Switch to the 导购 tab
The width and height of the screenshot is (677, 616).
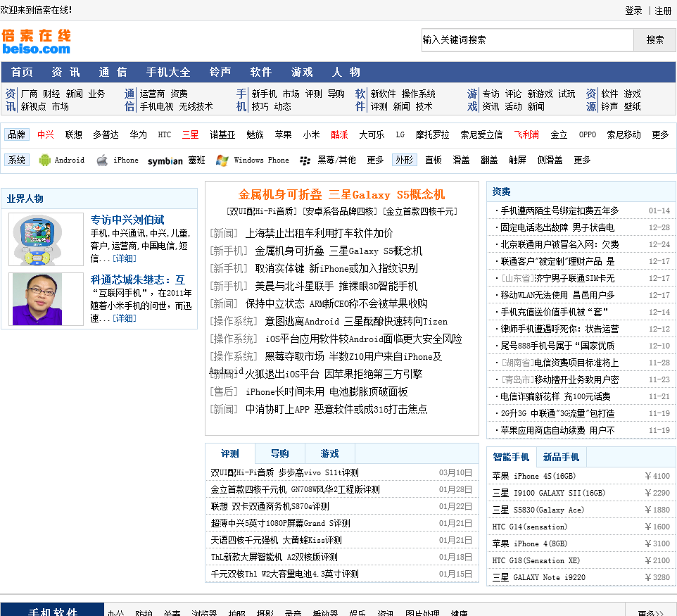click(279, 453)
